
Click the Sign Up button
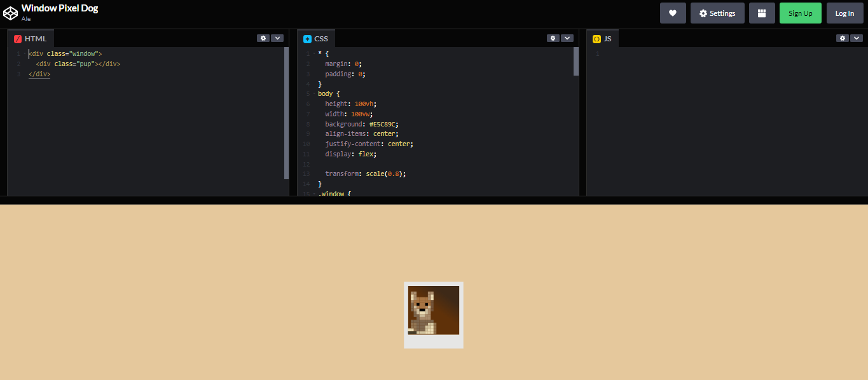click(800, 13)
